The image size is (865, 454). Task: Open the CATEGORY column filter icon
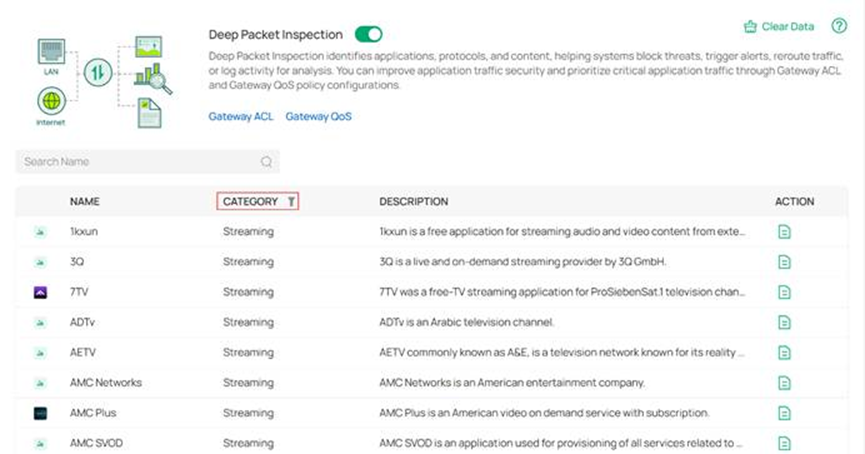pyautogui.click(x=291, y=201)
